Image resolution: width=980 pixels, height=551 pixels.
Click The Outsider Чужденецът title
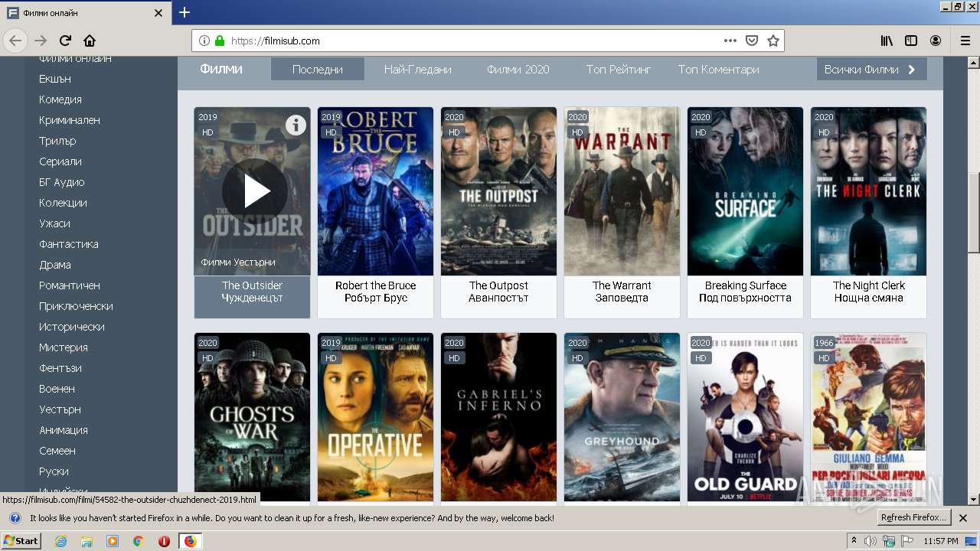click(253, 292)
